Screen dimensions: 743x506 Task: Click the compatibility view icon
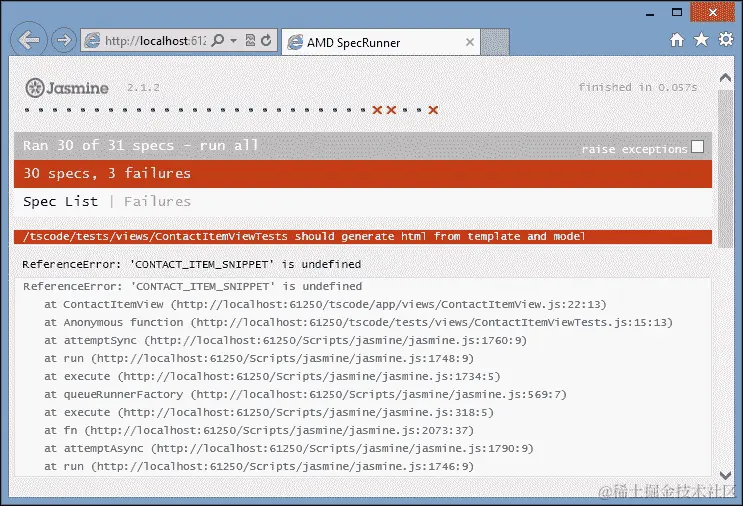250,40
